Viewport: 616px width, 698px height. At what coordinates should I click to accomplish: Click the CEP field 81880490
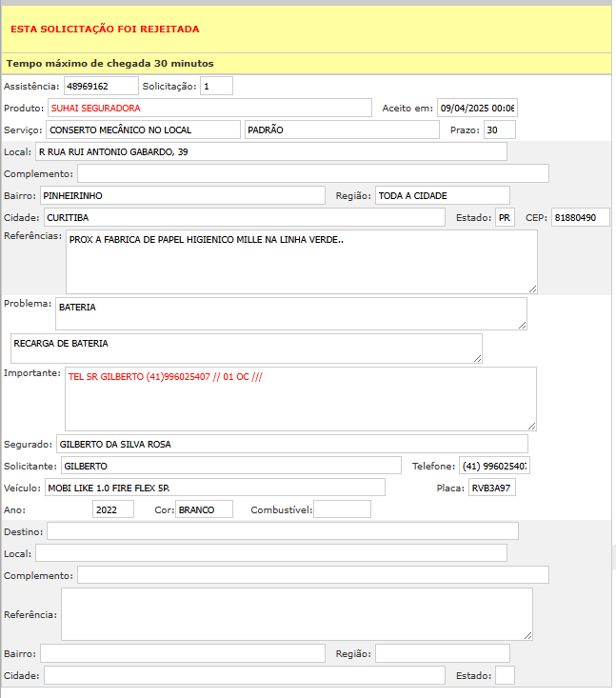tap(580, 217)
